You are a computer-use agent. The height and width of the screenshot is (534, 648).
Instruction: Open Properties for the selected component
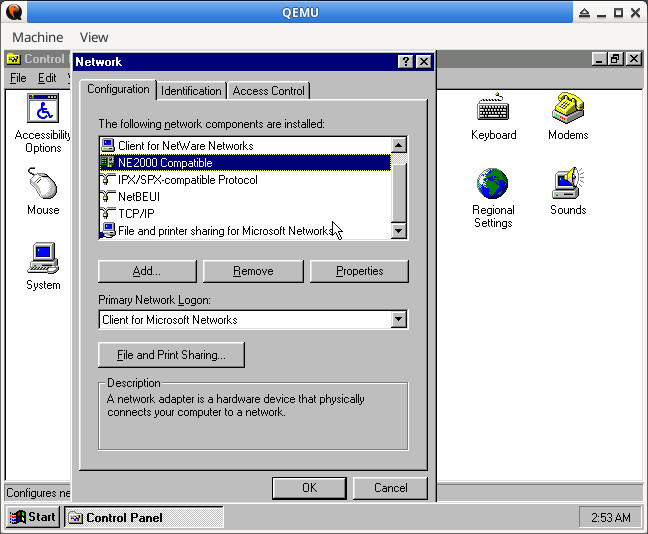[x=360, y=271]
